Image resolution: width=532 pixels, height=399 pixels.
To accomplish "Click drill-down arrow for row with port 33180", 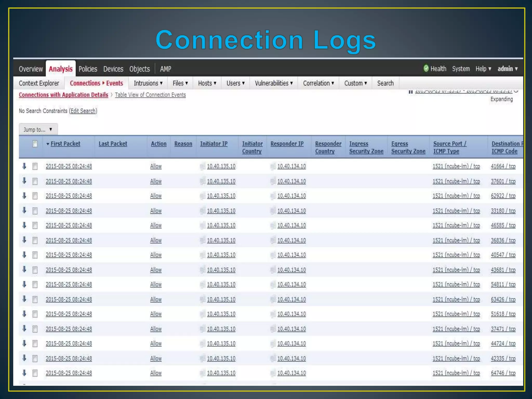I will coord(24,210).
